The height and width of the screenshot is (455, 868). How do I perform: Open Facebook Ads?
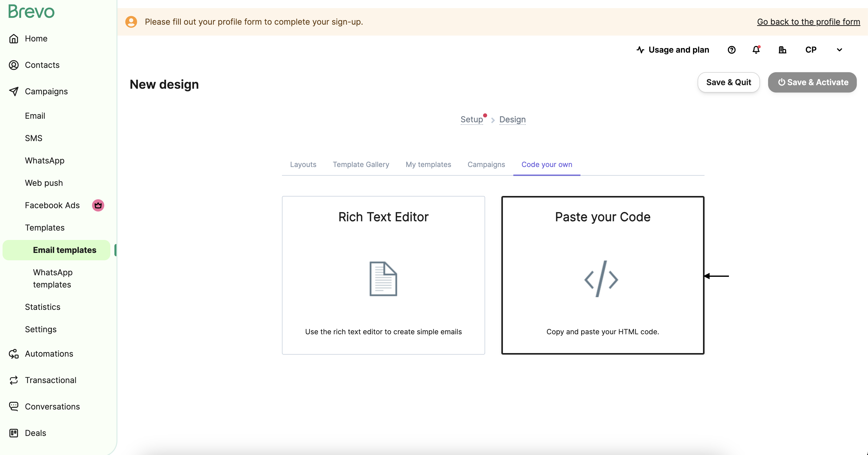tap(52, 205)
